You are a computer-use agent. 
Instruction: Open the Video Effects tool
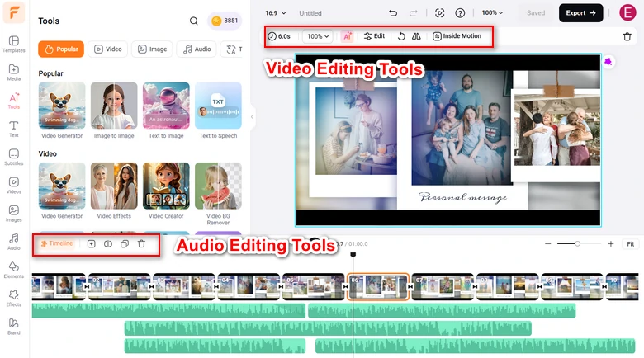[114, 191]
